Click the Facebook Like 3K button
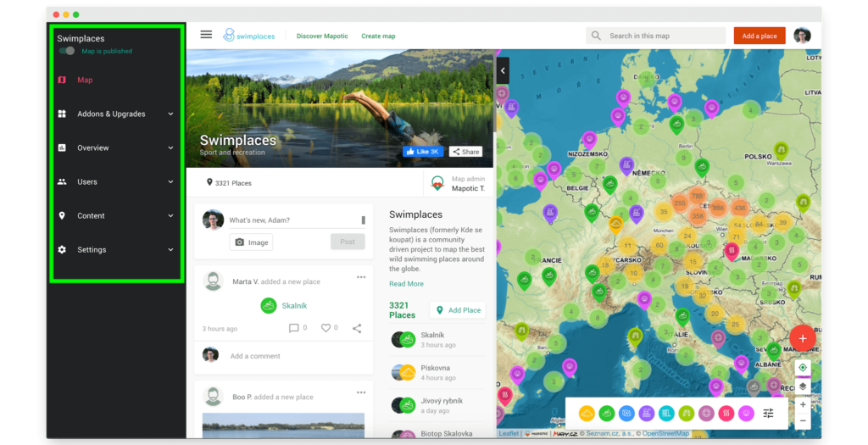The width and height of the screenshot is (868, 445). coord(423,152)
